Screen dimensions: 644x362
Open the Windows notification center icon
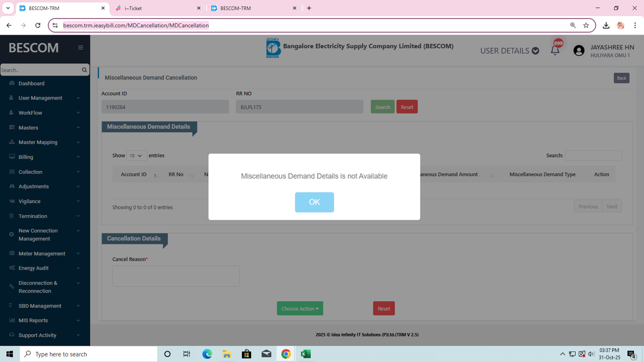click(x=632, y=354)
